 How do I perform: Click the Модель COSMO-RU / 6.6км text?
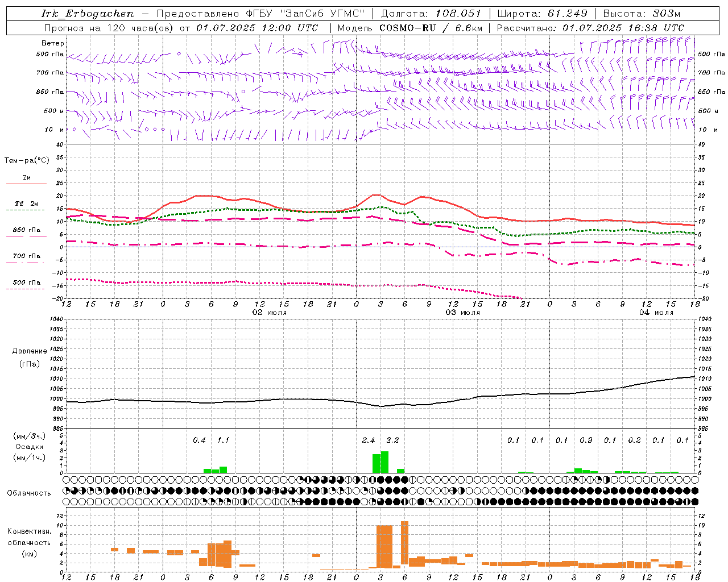pos(409,28)
